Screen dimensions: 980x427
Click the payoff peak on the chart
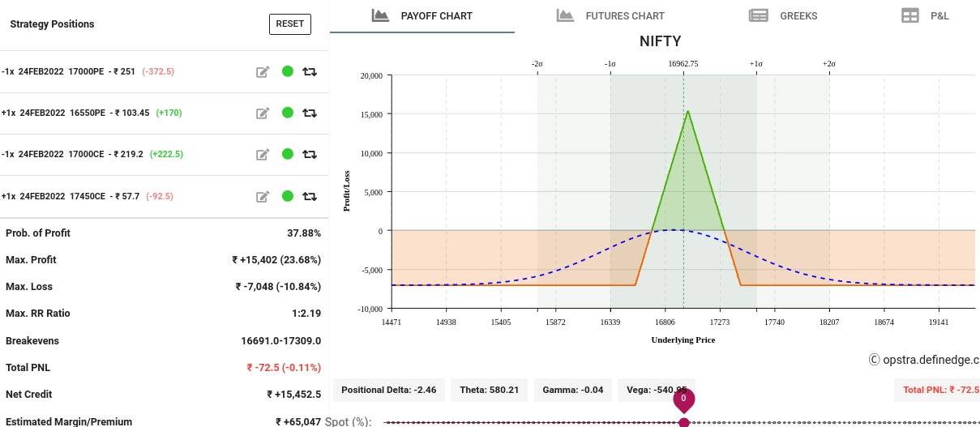(688, 111)
